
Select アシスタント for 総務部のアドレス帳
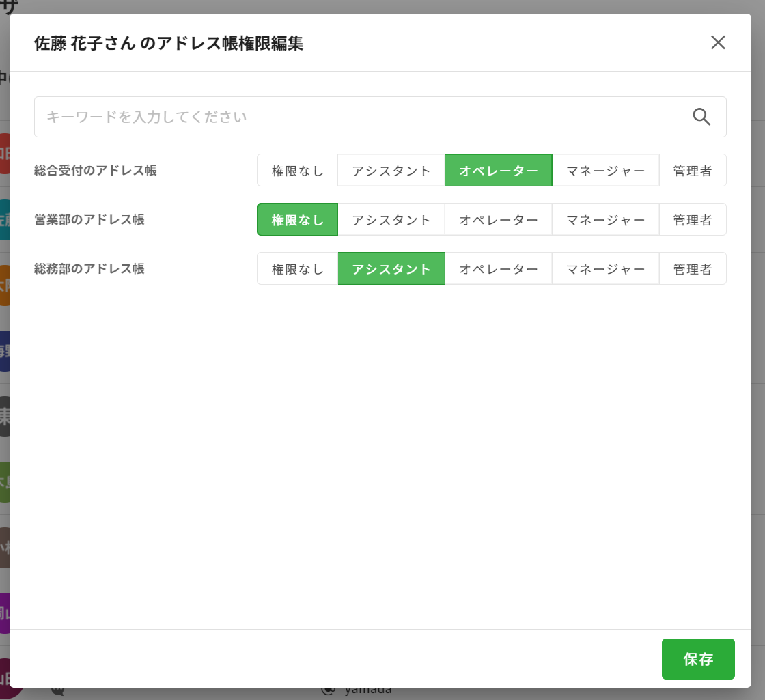(x=391, y=269)
